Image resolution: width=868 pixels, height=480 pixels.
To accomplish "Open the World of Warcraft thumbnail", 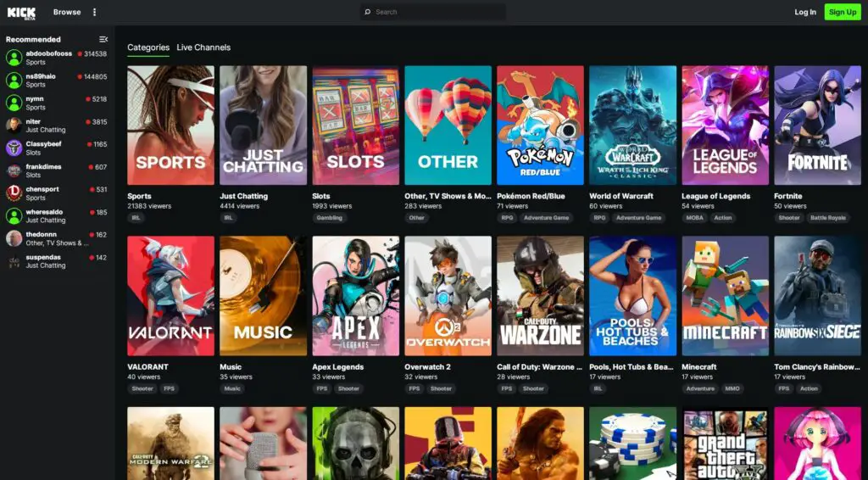I will click(632, 126).
